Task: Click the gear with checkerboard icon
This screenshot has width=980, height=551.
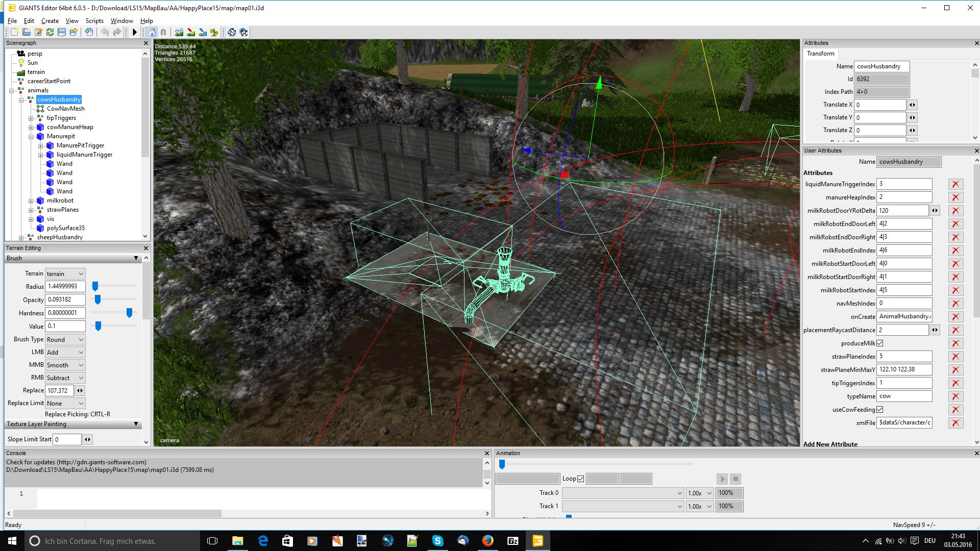Action: click(x=243, y=32)
